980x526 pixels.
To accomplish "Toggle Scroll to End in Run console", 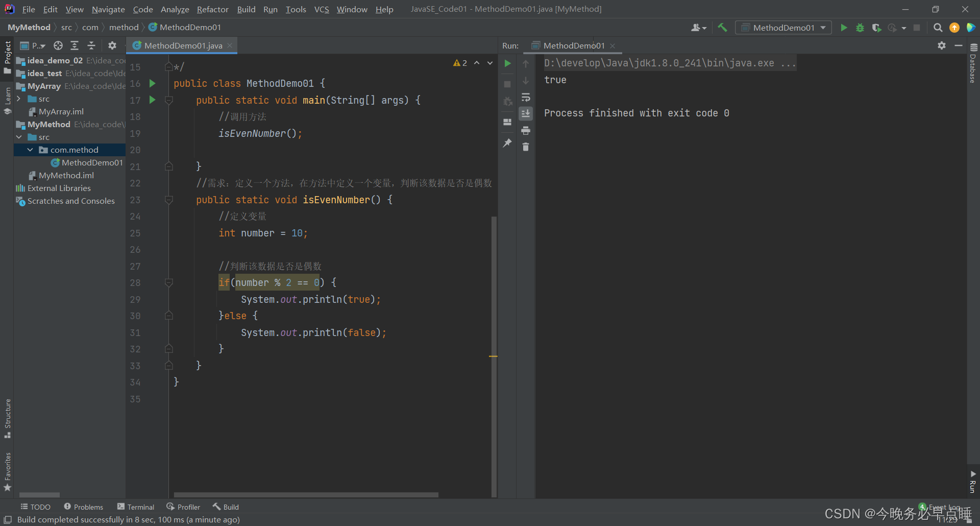I will pyautogui.click(x=526, y=113).
